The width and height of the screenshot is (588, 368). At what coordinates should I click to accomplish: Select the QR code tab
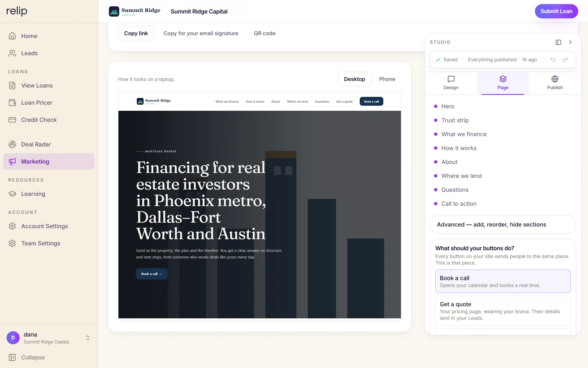(264, 33)
